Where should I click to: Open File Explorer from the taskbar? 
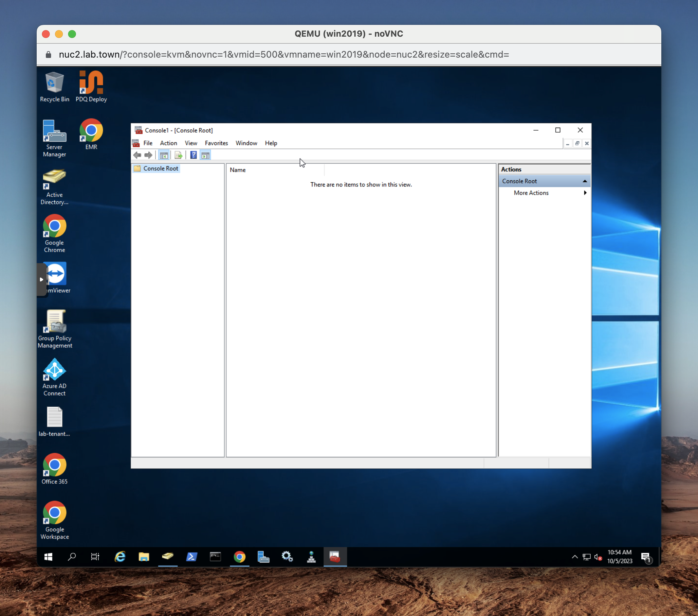click(144, 557)
